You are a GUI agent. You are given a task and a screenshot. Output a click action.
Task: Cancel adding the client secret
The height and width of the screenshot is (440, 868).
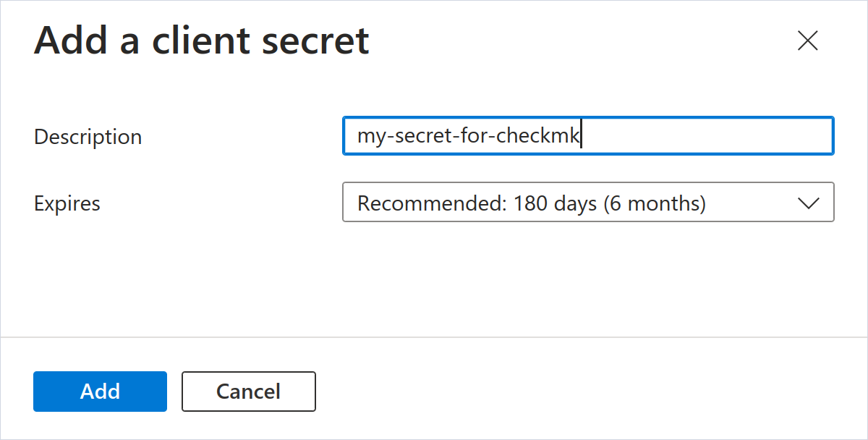click(x=248, y=392)
